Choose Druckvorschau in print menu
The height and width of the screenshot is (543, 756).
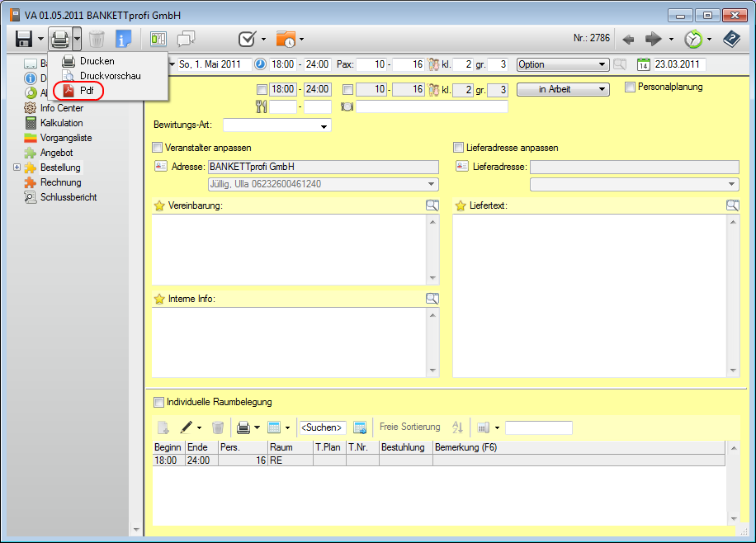pos(109,76)
